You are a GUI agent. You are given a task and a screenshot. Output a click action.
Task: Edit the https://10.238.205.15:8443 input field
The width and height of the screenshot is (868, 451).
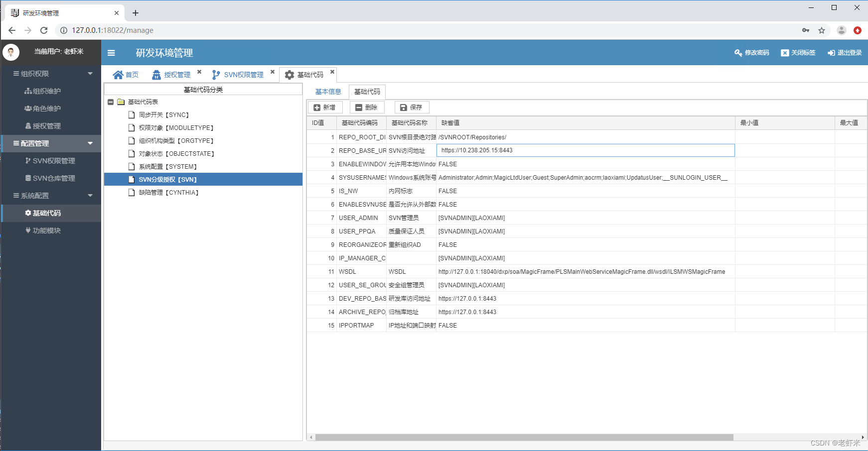pos(585,150)
